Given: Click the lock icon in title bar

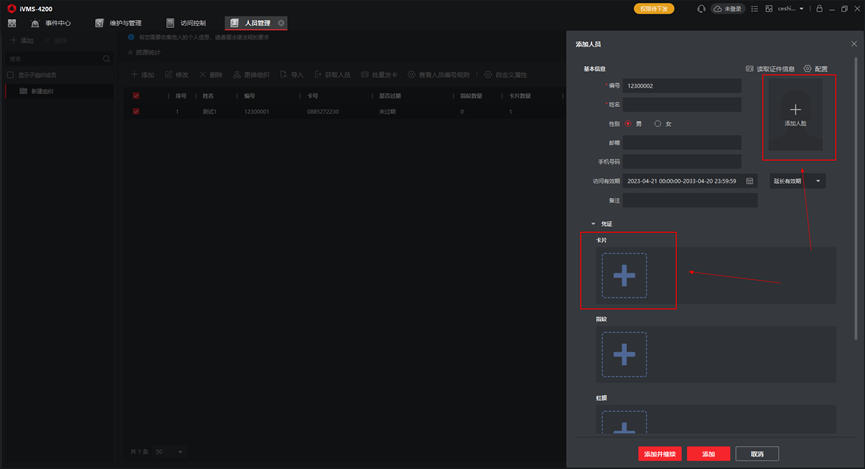Looking at the screenshot, I should (x=819, y=9).
